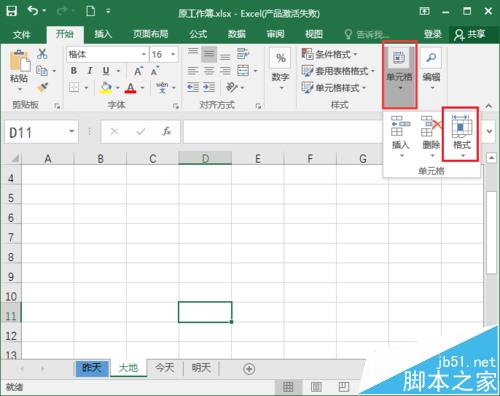Select the Format Painter brush icon
The image size is (500, 396).
click(x=42, y=88)
